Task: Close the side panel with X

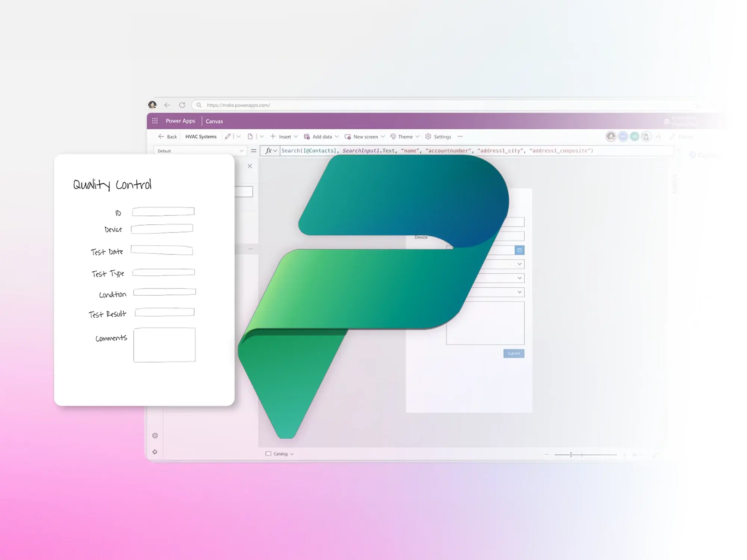Action: tap(250, 166)
